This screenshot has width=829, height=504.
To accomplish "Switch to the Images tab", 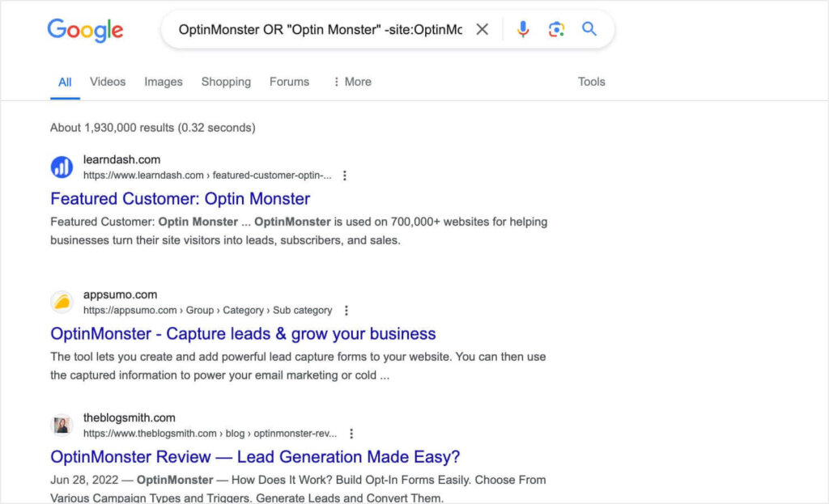I will tap(164, 82).
